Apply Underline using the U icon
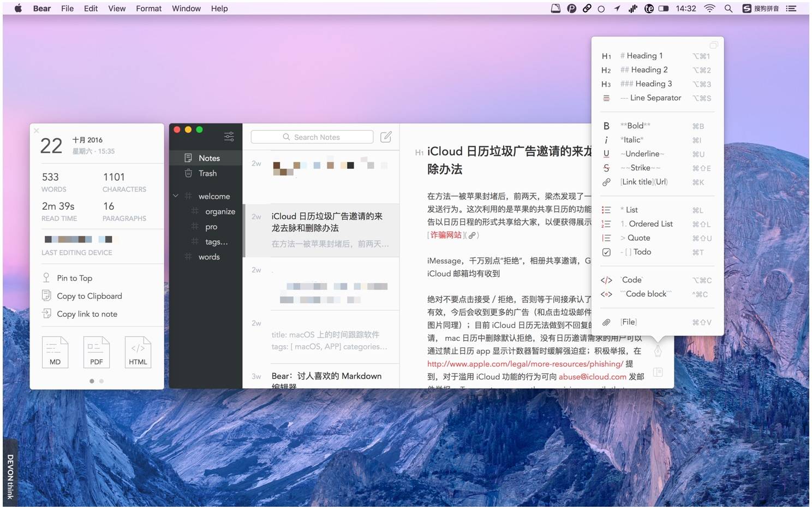Screen dimensions: 812x509 coord(606,154)
